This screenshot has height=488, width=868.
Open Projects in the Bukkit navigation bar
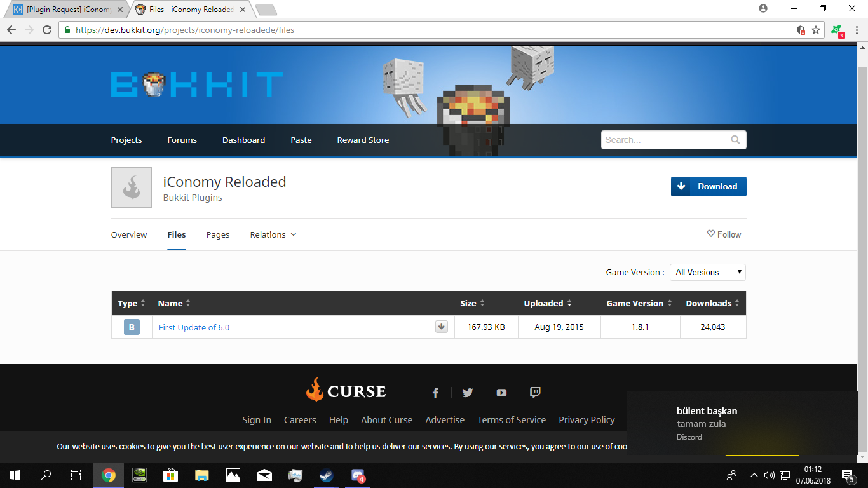tap(126, 140)
